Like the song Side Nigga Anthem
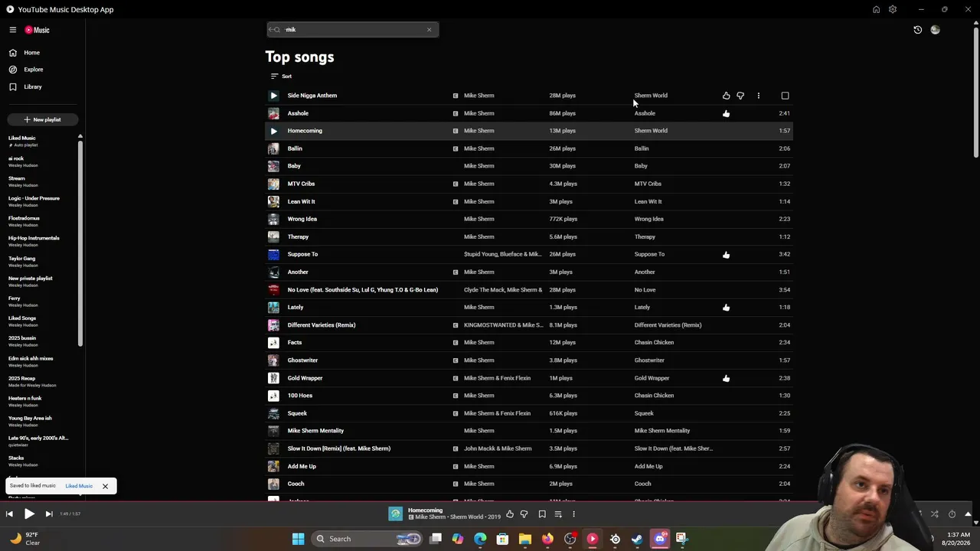The image size is (980, 551). point(726,96)
